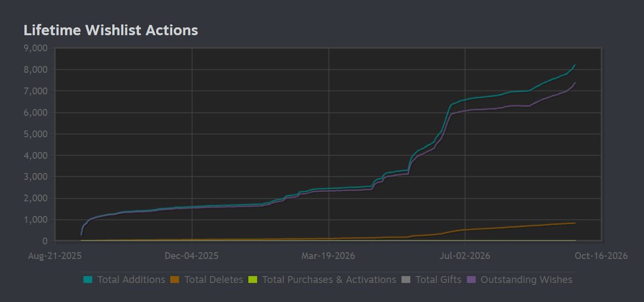Click the 4,000 y-axis value
Image resolution: width=644 pixels, height=302 pixels.
coord(36,155)
